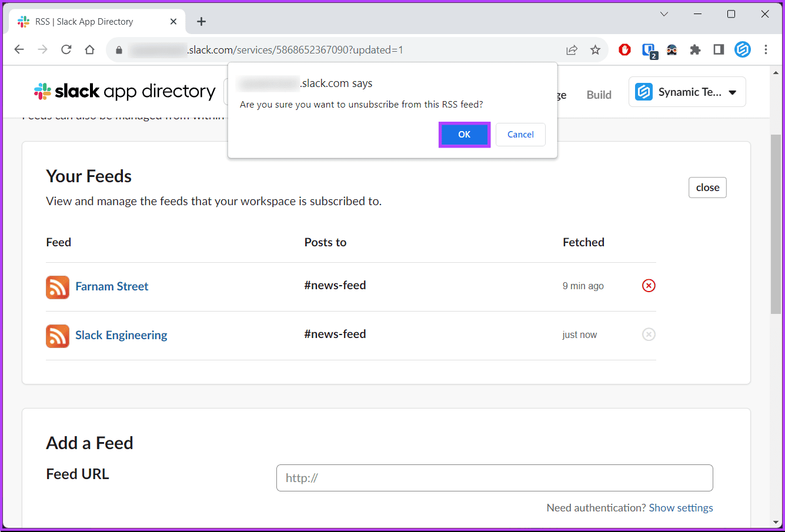
Task: Remove the Farnam Street feed
Action: (649, 286)
